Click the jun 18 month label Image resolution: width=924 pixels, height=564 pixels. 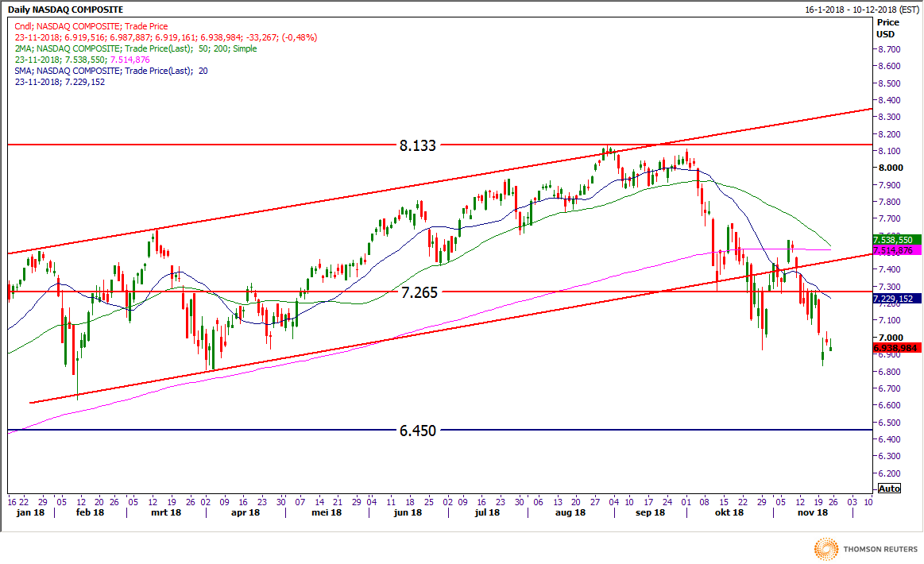[x=408, y=512]
